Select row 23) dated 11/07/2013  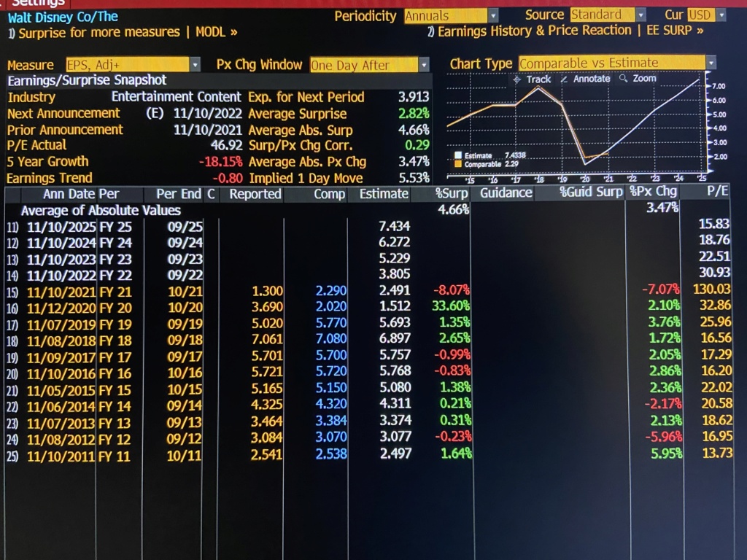point(368,422)
